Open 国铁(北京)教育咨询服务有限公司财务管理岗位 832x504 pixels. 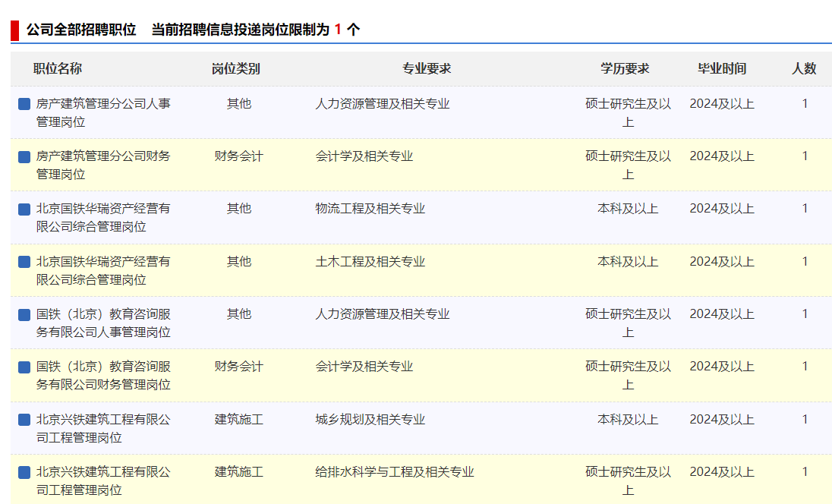pyautogui.click(x=103, y=376)
